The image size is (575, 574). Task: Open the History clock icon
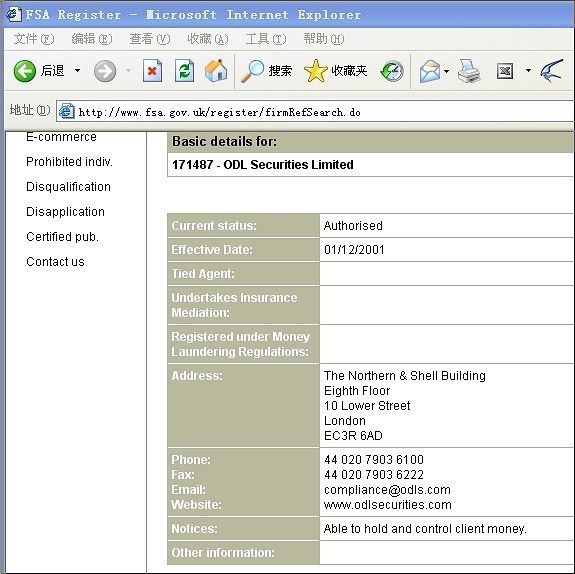tap(392, 71)
